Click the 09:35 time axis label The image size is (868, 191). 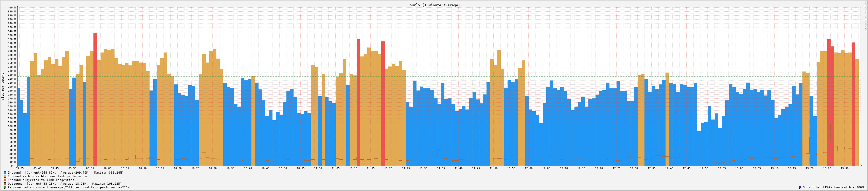20,168
